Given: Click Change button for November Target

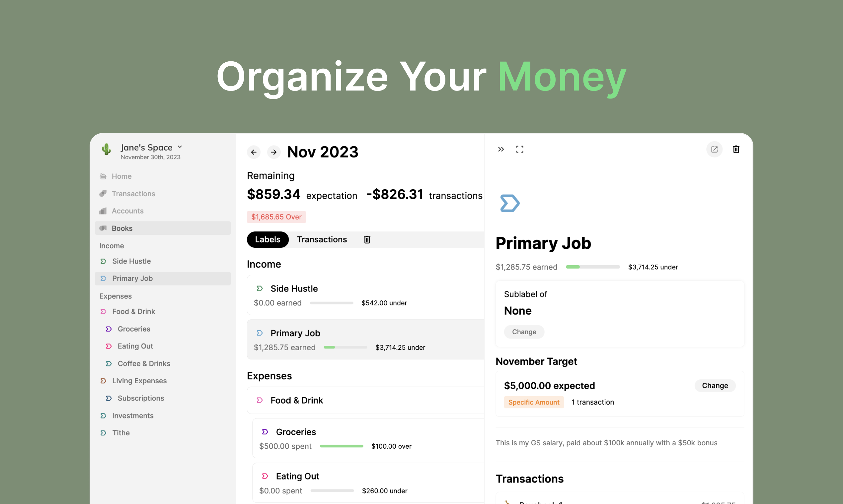Looking at the screenshot, I should [x=715, y=385].
